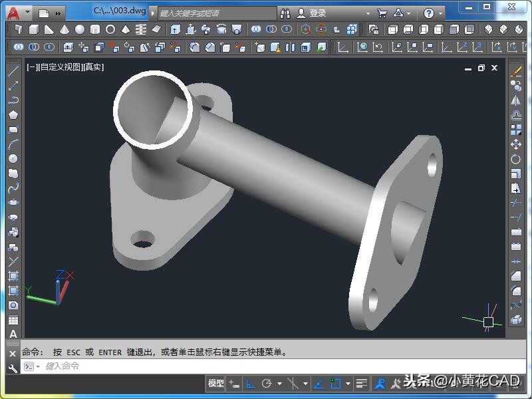
Task: Select the Move tool in modify toolbar
Action: 516,144
